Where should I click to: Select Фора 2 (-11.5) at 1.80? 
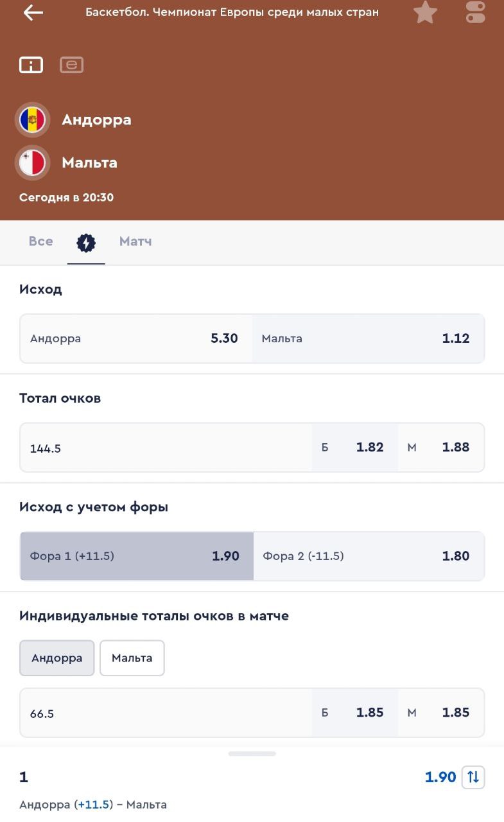(x=369, y=556)
